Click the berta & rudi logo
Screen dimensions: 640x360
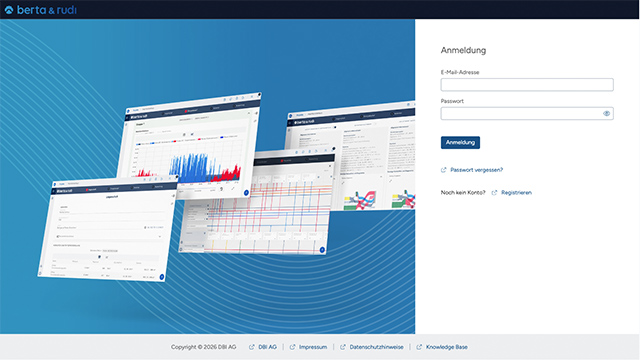pos(40,9)
